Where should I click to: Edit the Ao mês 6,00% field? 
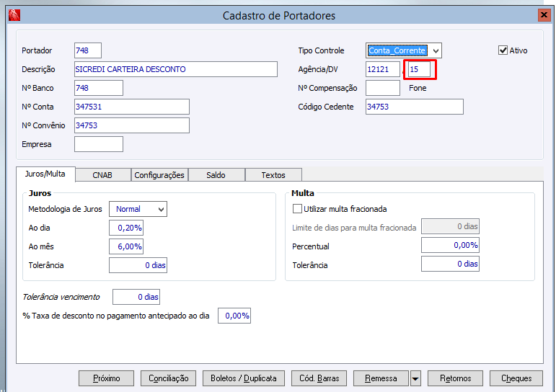click(x=126, y=246)
